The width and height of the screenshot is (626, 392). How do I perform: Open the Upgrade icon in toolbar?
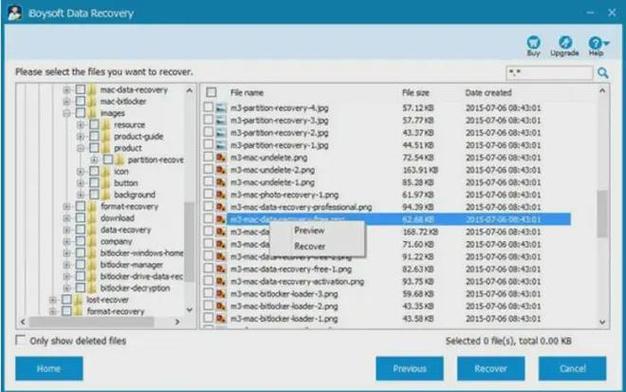565,42
